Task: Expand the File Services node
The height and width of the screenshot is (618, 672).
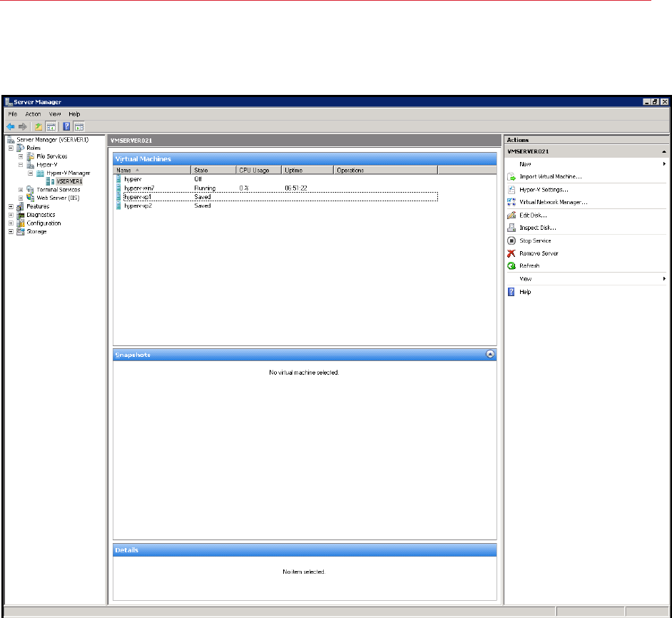Action: 21,156
